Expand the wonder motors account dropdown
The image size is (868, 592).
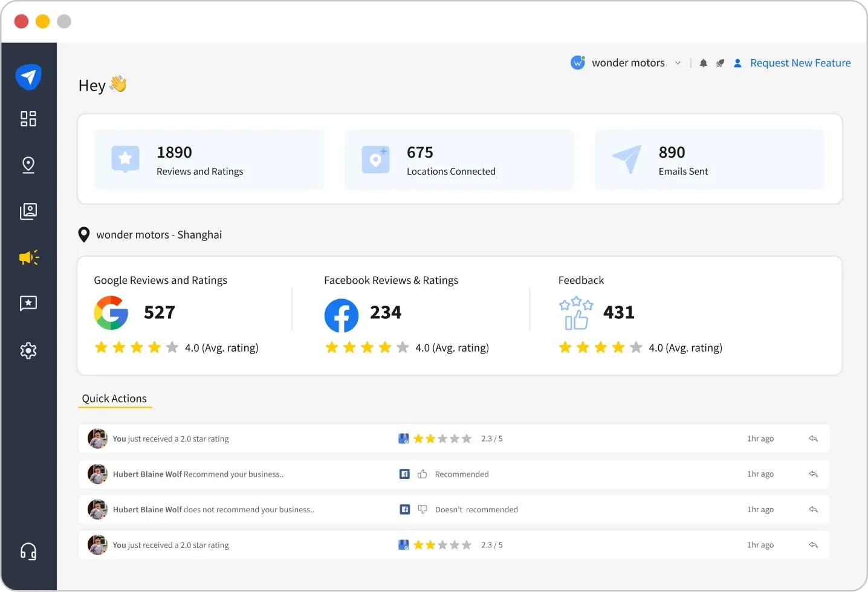point(678,63)
